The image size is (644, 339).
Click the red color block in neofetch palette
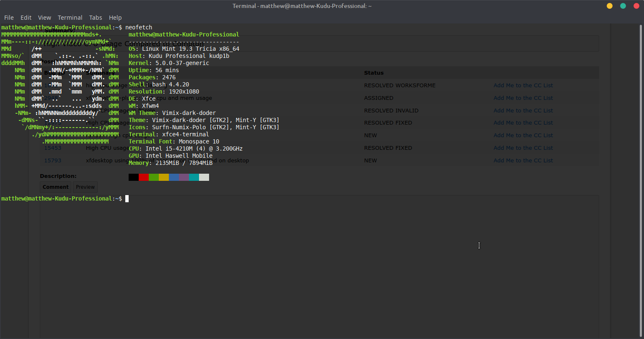tap(144, 177)
